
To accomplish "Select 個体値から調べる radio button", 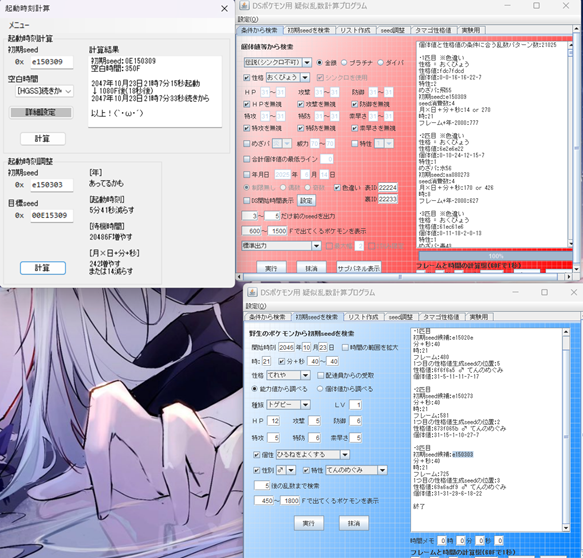I will click(320, 389).
